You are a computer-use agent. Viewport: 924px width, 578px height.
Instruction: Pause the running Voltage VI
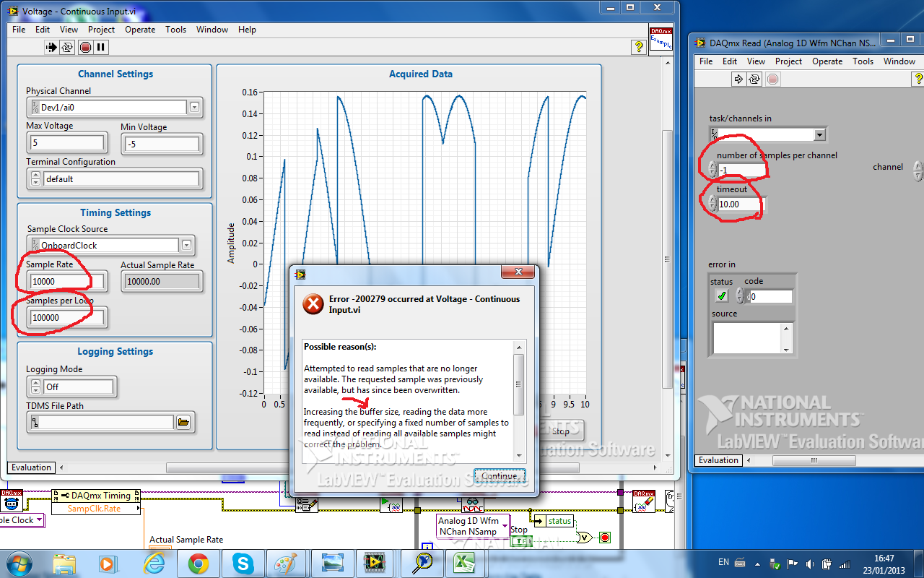coord(101,48)
